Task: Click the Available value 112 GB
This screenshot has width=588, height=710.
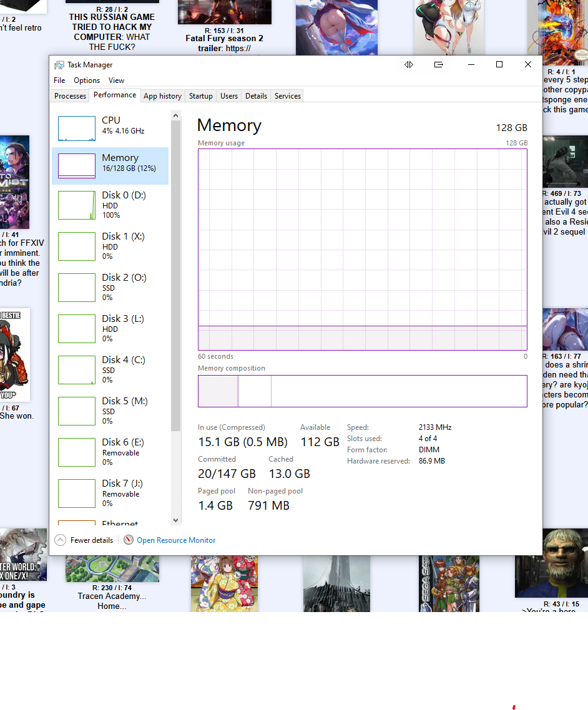Action: point(320,442)
